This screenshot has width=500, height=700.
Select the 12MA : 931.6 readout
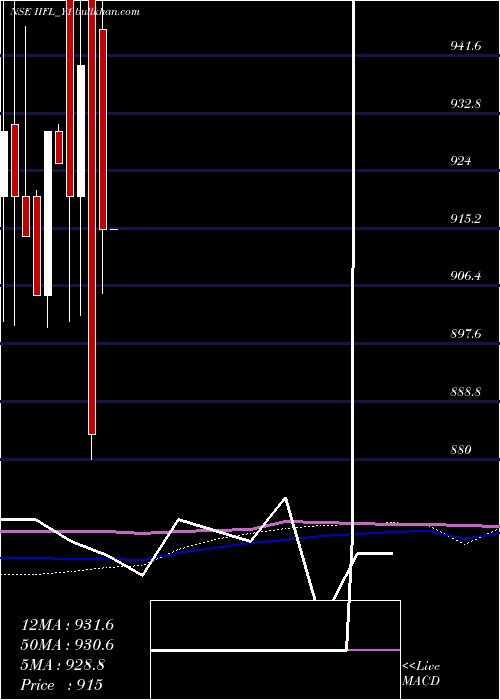(x=67, y=625)
